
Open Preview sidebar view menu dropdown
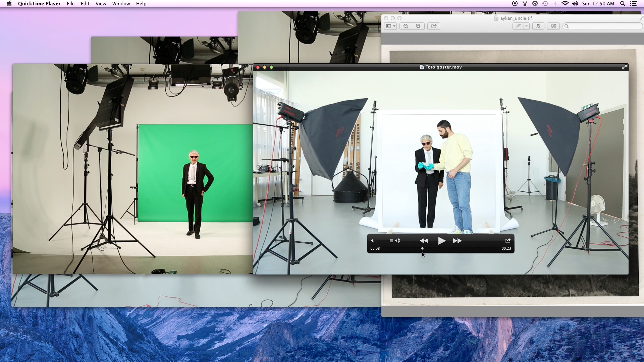[x=390, y=26]
